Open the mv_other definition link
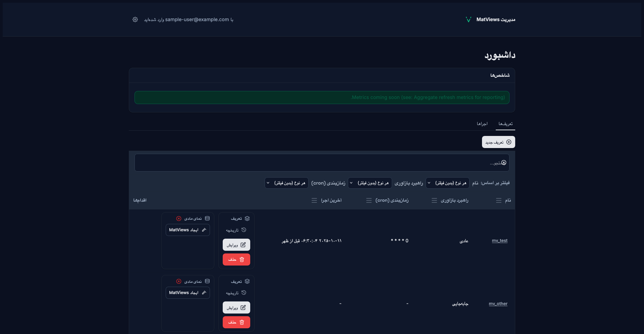This screenshot has height=334, width=644. coord(498,304)
